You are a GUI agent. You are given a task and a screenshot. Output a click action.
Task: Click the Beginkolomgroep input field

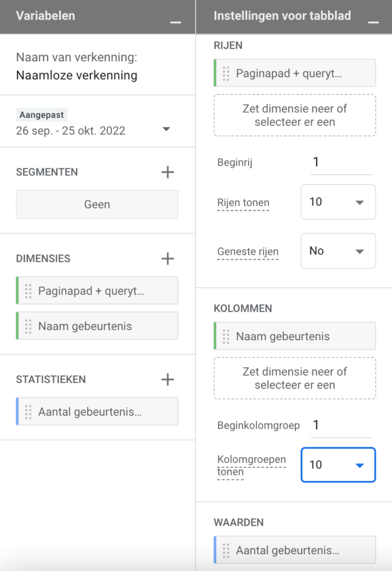click(x=341, y=425)
